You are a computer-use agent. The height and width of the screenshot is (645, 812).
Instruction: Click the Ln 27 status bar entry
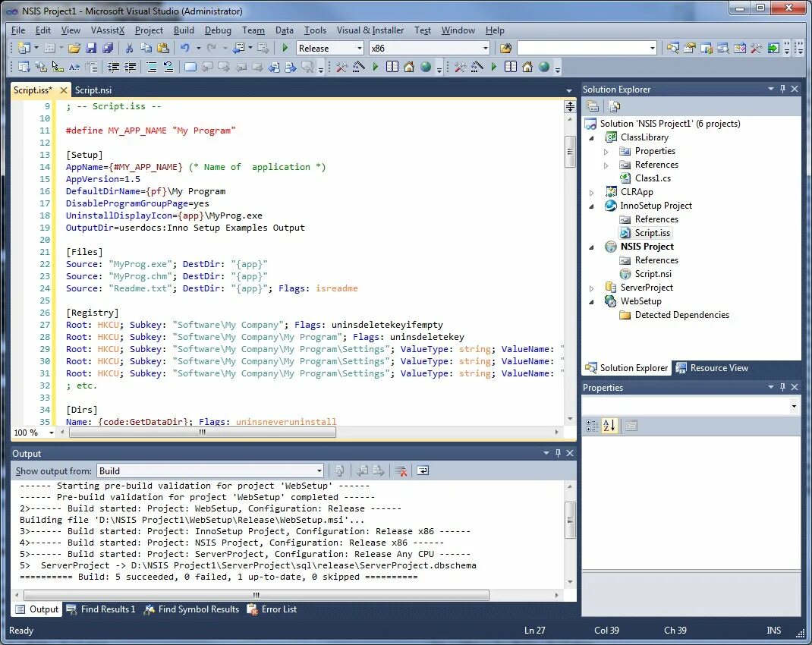pos(534,631)
